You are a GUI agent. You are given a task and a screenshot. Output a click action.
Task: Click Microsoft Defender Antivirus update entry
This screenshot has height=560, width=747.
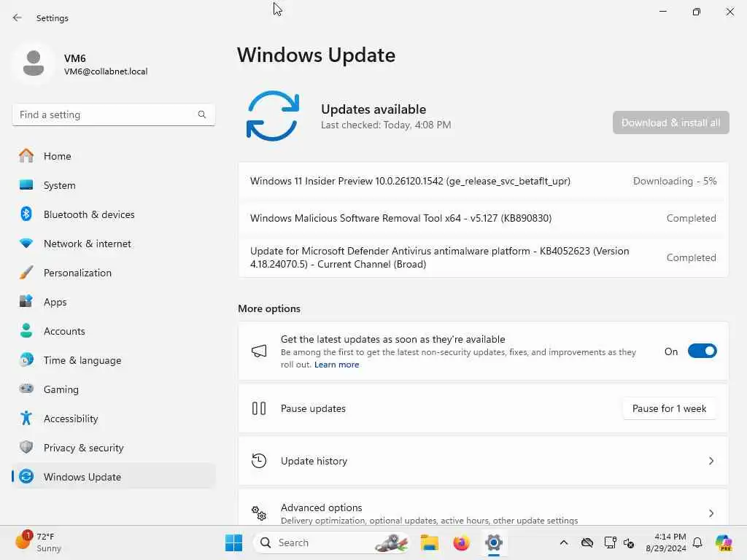pyautogui.click(x=483, y=257)
